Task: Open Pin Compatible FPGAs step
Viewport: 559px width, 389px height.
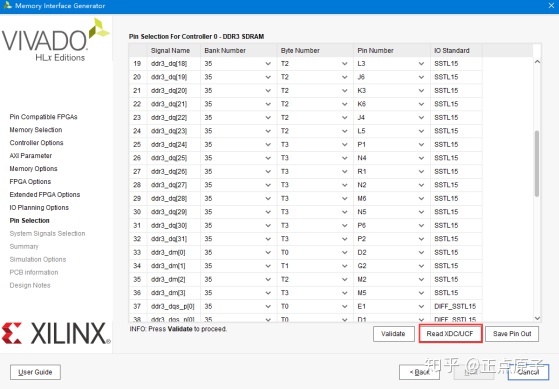Action: click(43, 117)
